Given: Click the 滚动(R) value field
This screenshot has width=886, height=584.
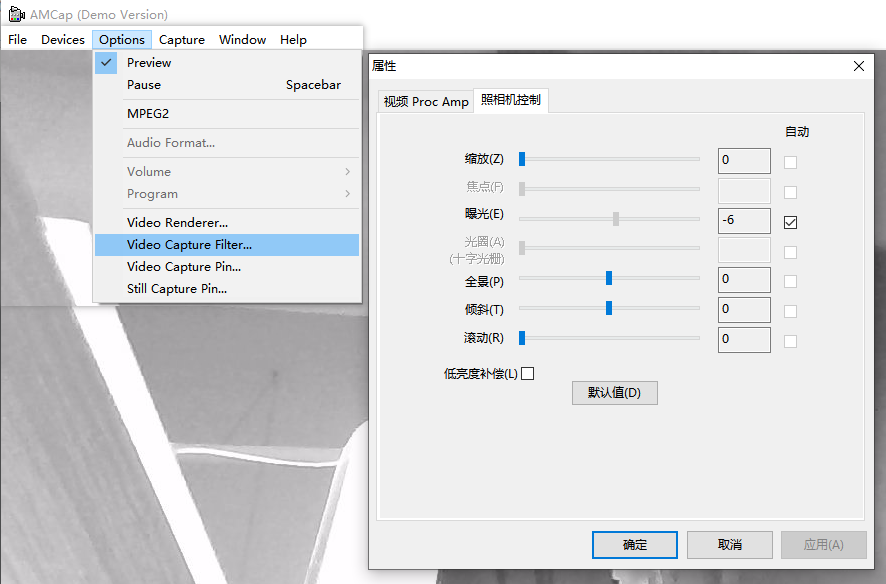Looking at the screenshot, I should click(744, 340).
